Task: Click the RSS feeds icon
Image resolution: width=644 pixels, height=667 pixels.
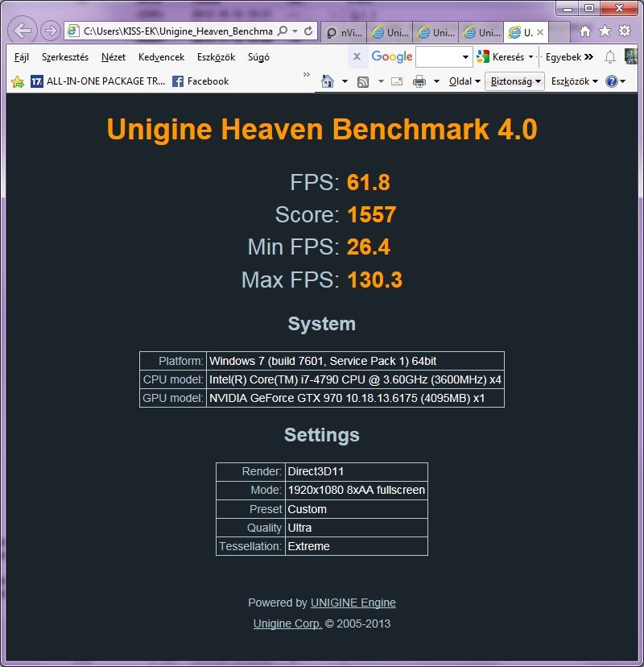Action: click(363, 81)
